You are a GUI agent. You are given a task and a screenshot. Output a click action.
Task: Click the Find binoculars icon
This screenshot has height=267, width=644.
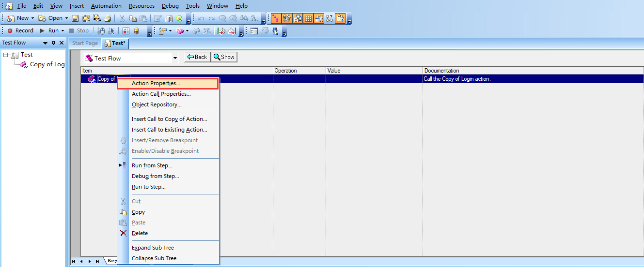point(244,18)
